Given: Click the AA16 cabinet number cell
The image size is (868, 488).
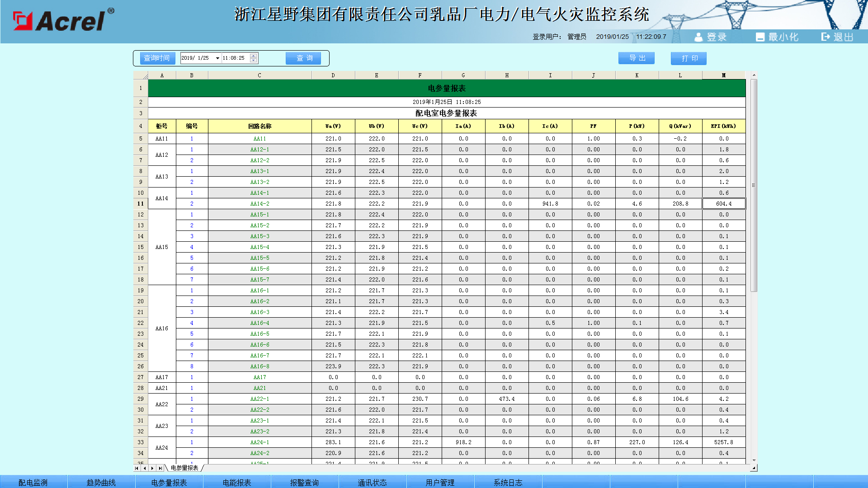Looking at the screenshot, I should coord(162,328).
